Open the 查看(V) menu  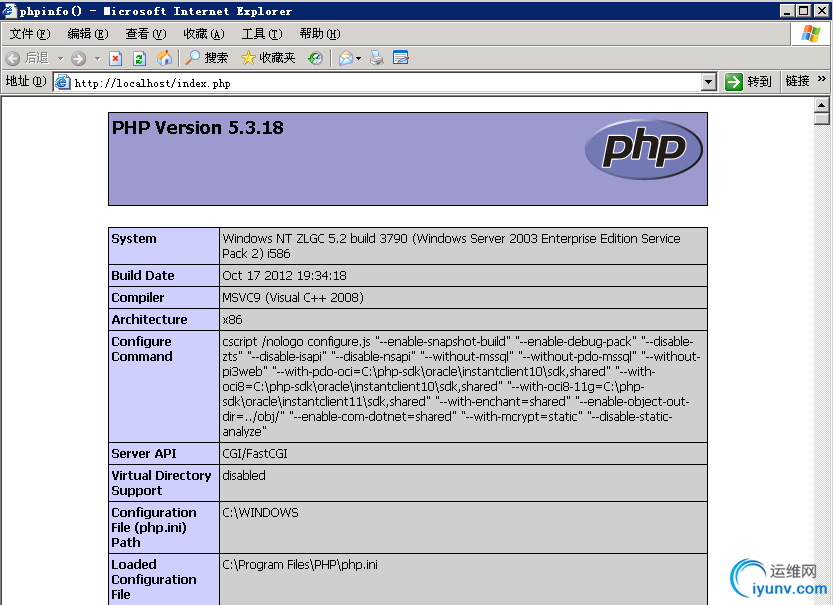click(x=146, y=34)
